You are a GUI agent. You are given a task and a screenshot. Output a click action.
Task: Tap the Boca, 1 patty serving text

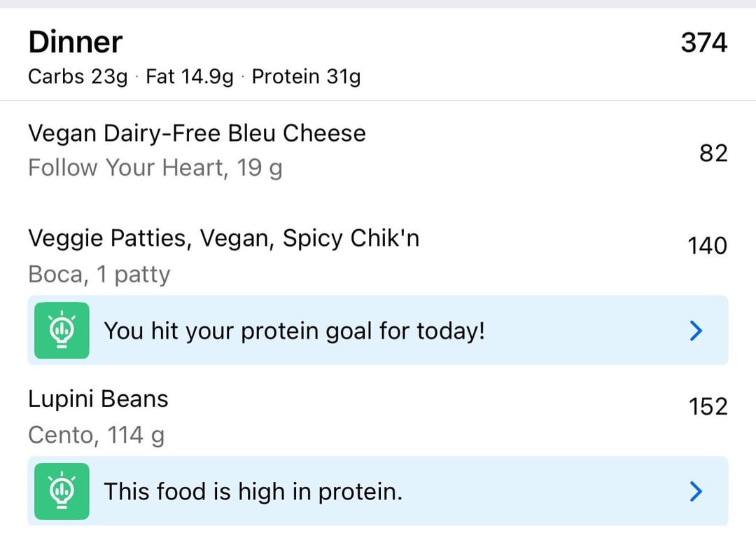pos(99,274)
